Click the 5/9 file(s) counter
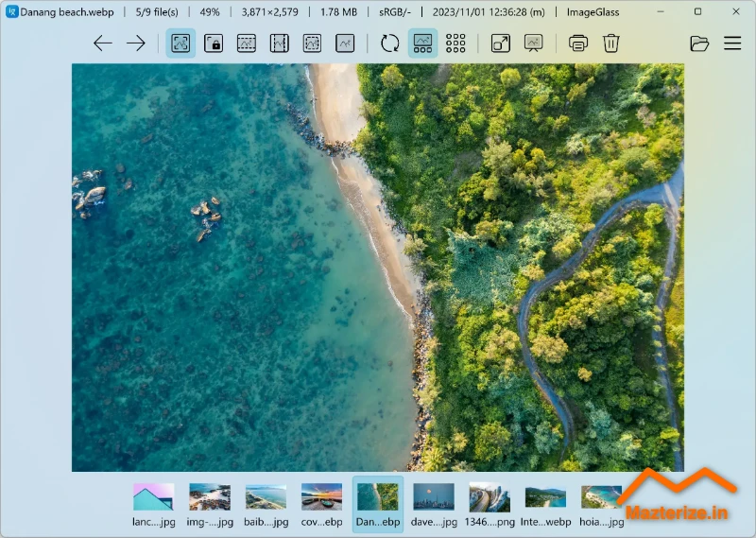The height and width of the screenshot is (538, 756). pyautogui.click(x=157, y=12)
